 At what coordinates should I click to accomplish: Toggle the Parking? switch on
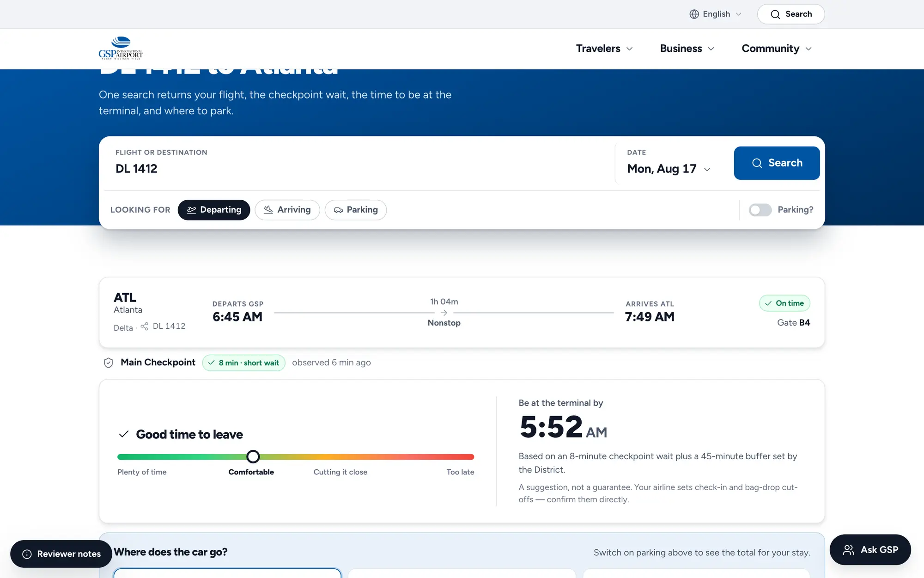760,210
